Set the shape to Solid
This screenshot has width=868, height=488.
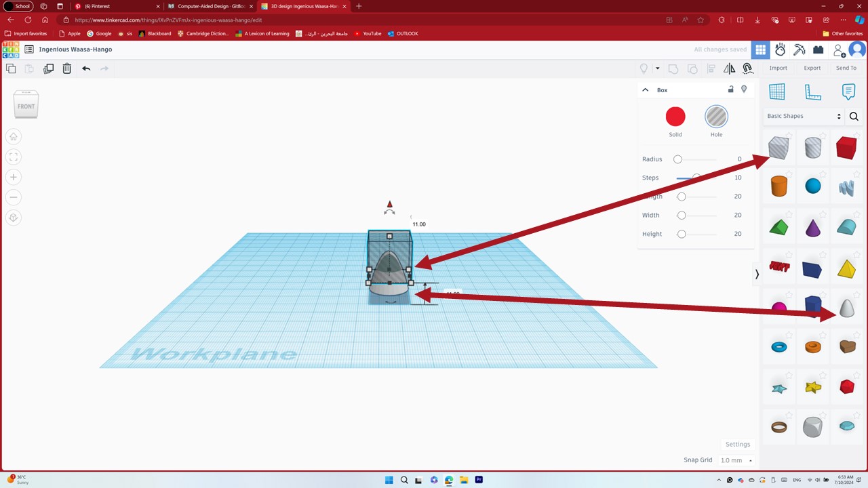[x=675, y=117]
